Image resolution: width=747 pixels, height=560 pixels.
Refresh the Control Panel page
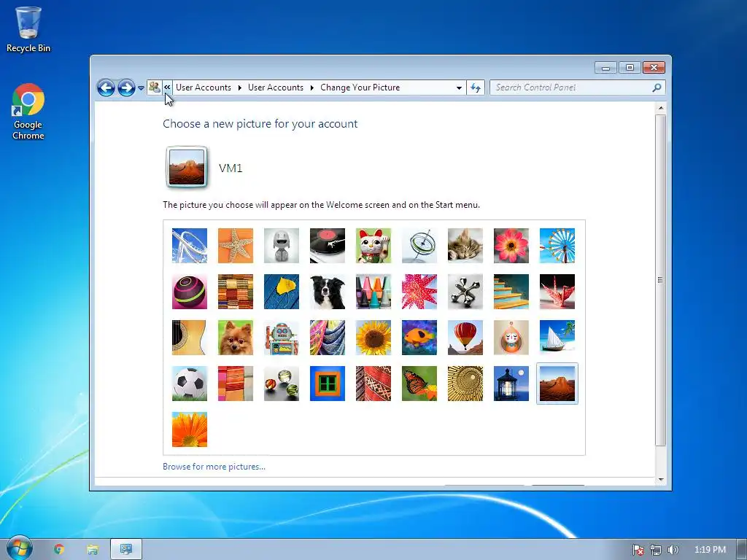click(476, 87)
